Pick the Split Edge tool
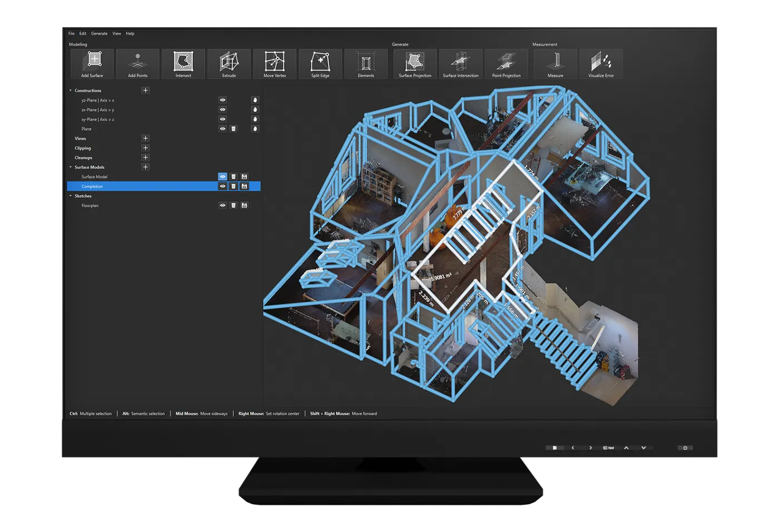Screen dimensions: 779x532 pyautogui.click(x=320, y=64)
